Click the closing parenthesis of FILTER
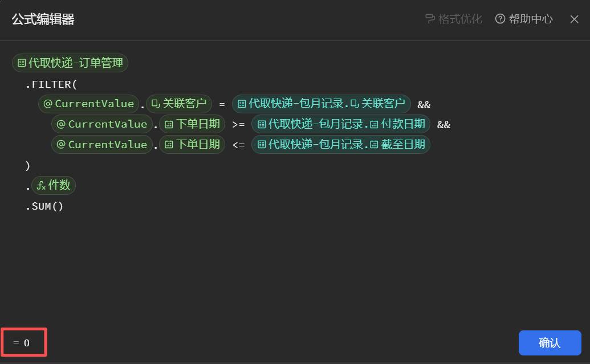Screen dimensions: 590x364 [27, 165]
